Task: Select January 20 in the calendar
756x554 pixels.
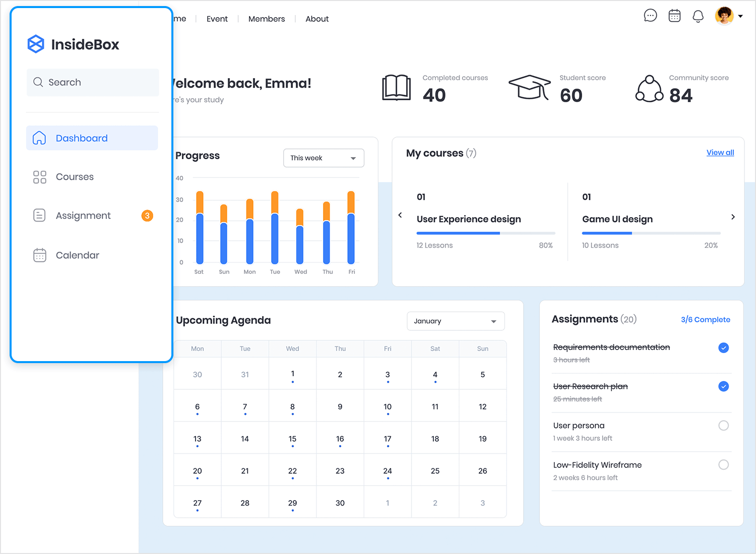Action: tap(197, 470)
